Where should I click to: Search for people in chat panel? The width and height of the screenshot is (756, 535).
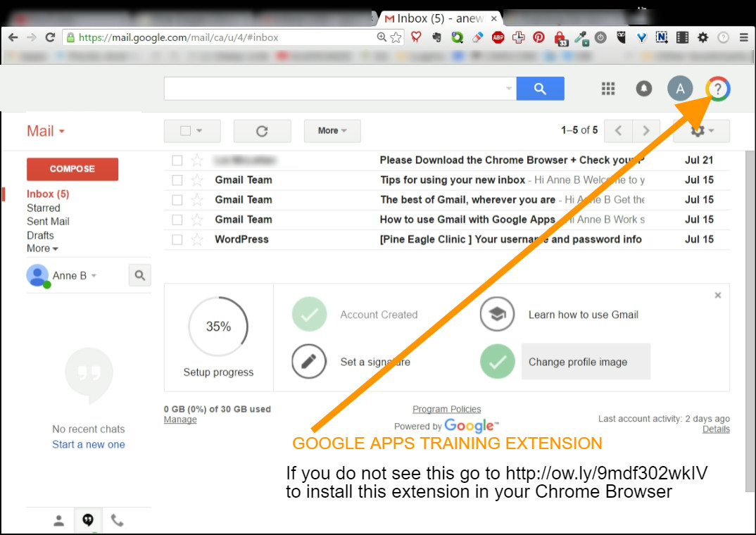(x=140, y=275)
